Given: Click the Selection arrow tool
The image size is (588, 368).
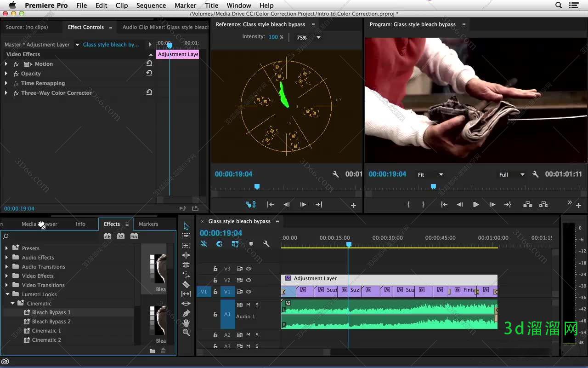Looking at the screenshot, I should 186,226.
